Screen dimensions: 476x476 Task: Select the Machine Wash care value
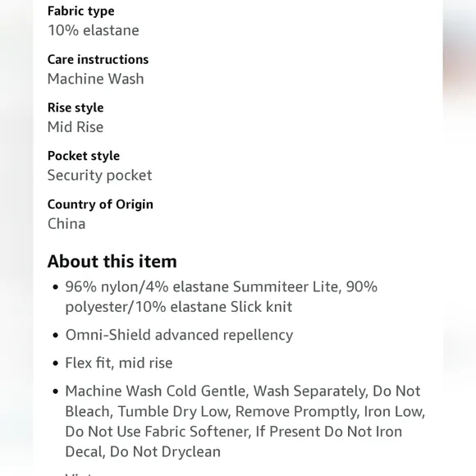pos(96,79)
